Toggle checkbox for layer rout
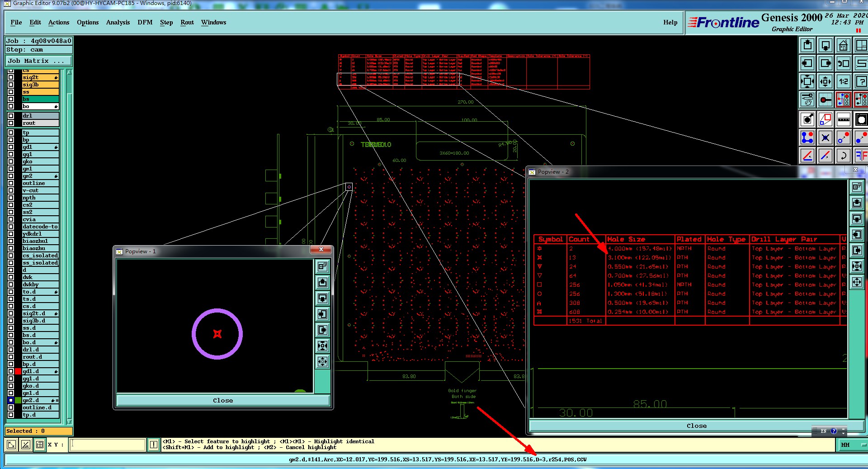Image resolution: width=868 pixels, height=469 pixels. [11, 123]
